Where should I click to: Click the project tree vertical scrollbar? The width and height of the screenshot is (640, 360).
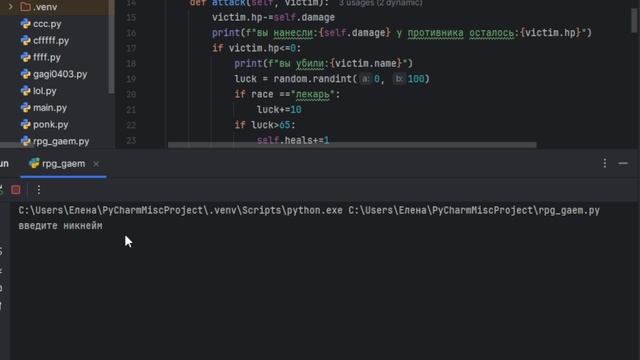(x=111, y=47)
